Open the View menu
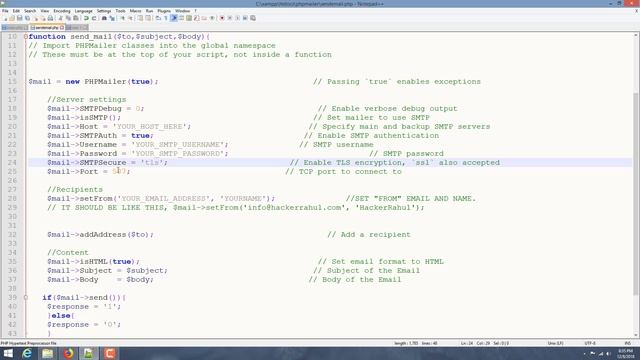The width and height of the screenshot is (640, 360). click(44, 11)
